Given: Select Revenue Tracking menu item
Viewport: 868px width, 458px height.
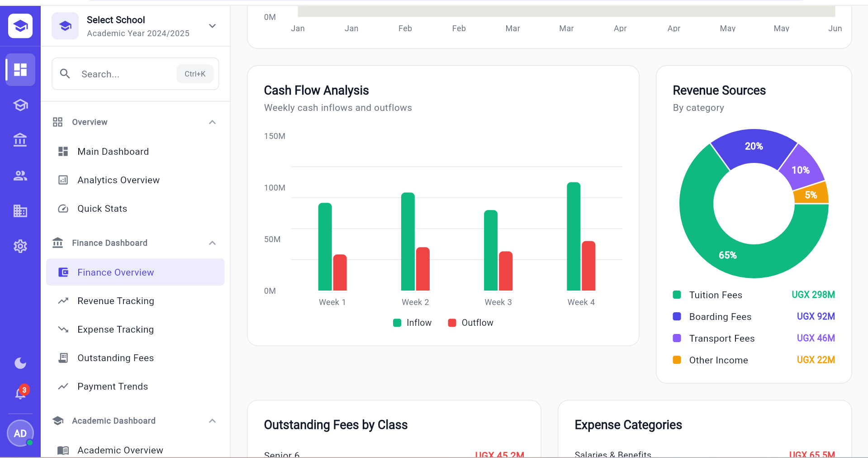Looking at the screenshot, I should (x=115, y=301).
